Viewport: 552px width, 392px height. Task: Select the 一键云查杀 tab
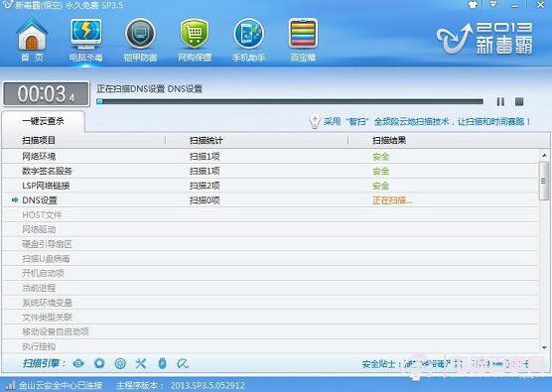point(43,121)
